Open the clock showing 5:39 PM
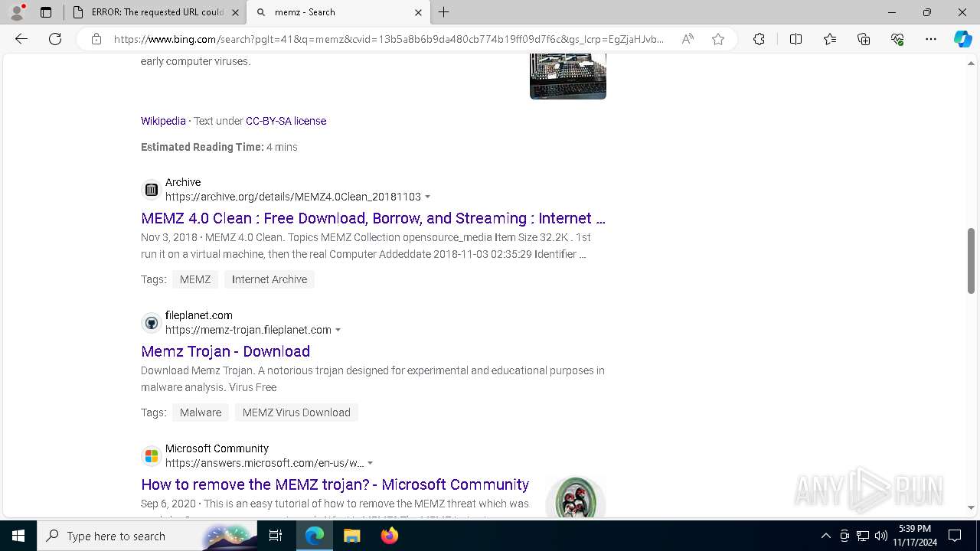This screenshot has height=551, width=980. coord(914,536)
